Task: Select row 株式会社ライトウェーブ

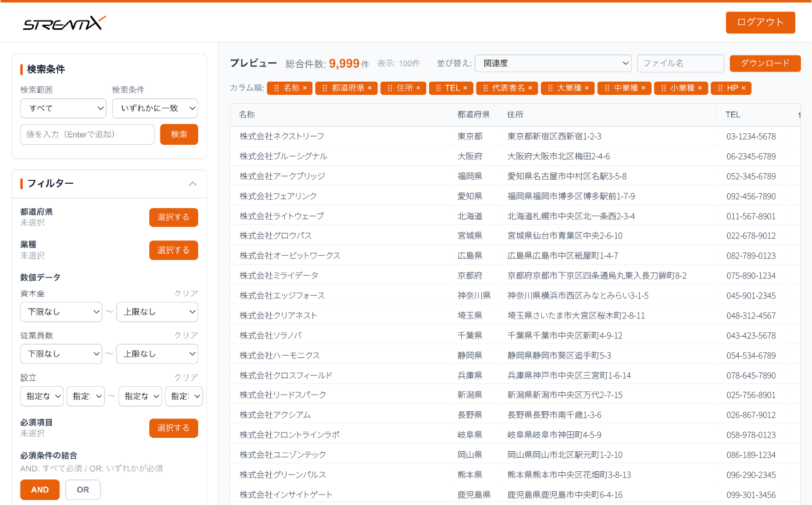Action: [x=515, y=216]
